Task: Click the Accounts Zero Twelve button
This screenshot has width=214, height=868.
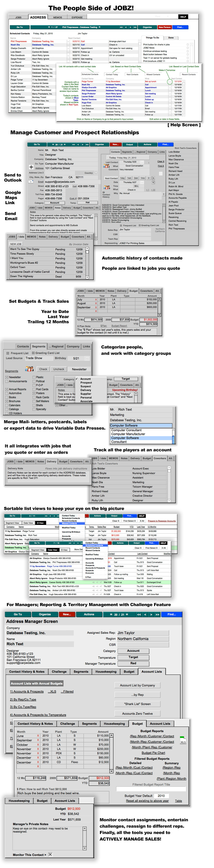Action: tap(137, 713)
